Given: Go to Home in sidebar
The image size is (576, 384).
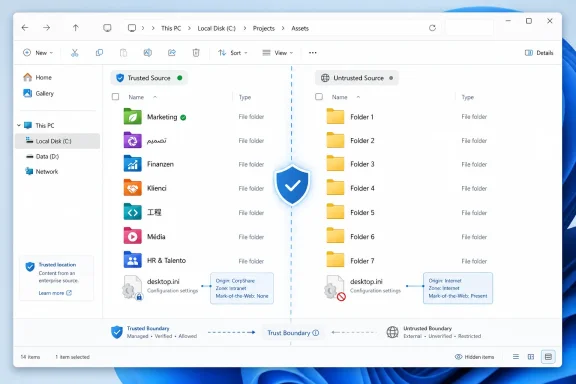Looking at the screenshot, I should click(x=37, y=77).
